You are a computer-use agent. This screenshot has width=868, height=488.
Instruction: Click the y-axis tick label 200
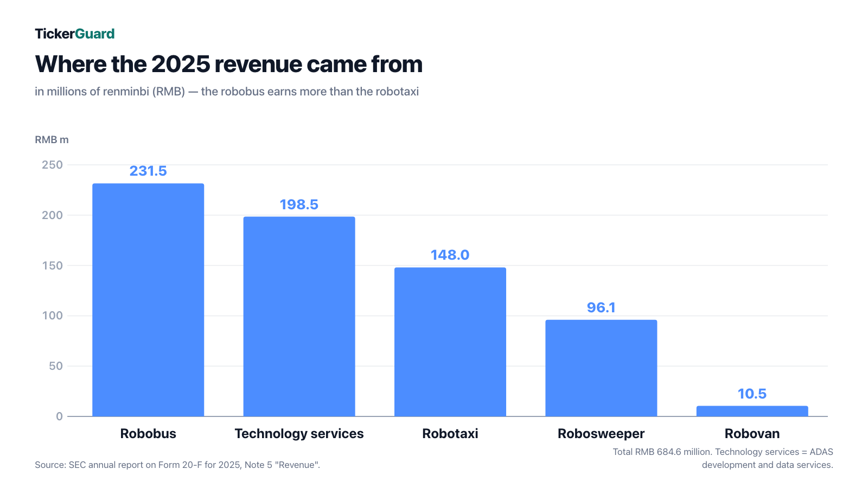click(x=52, y=215)
